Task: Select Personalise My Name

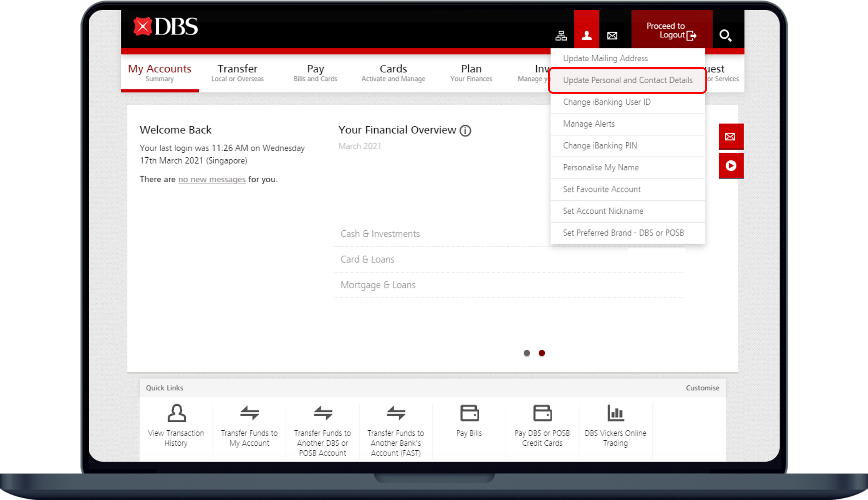Action: pos(628,168)
